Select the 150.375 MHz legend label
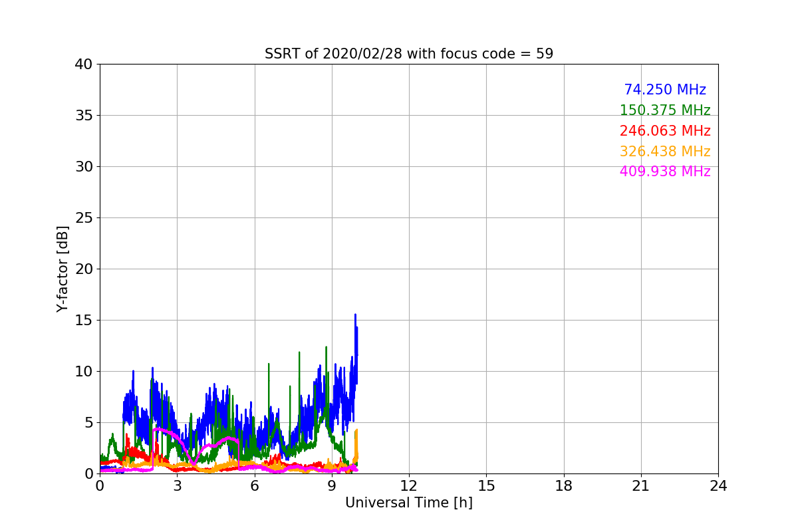Image resolution: width=798 pixels, height=532 pixels. click(x=665, y=110)
